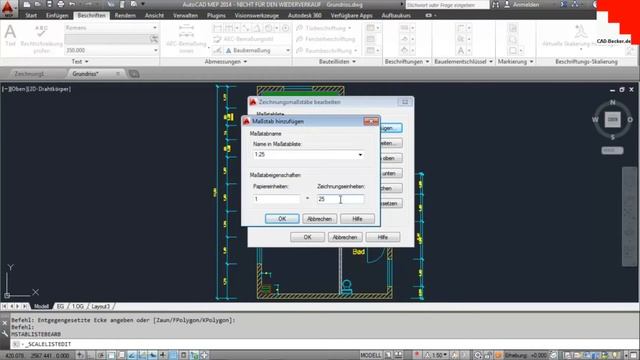Click the Fensterbeschriftung ribbon item
The height and width of the screenshot is (360, 640).
326,39
